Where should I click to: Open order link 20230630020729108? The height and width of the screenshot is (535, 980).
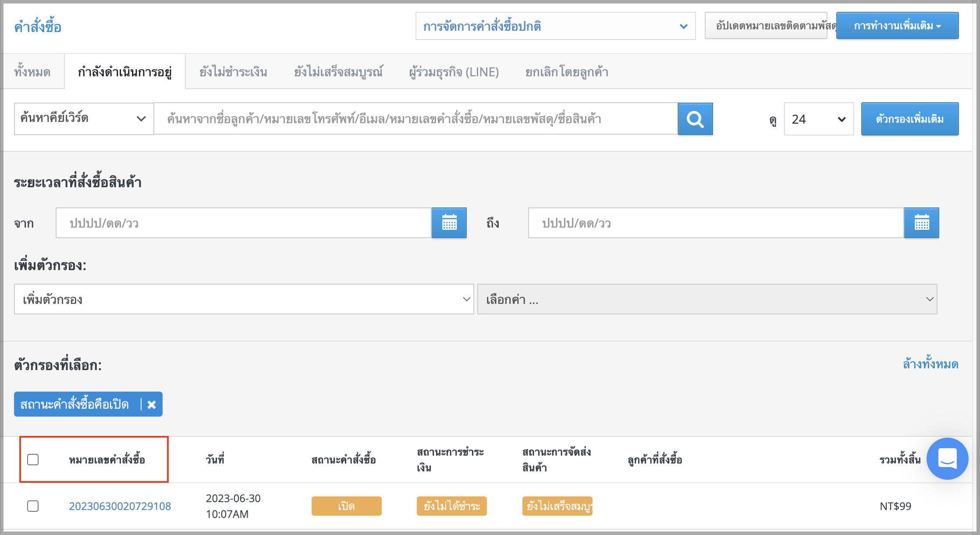(120, 506)
